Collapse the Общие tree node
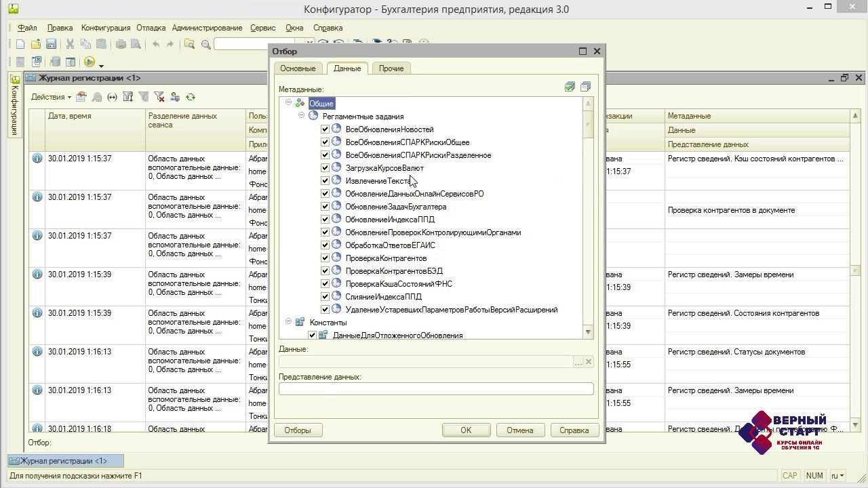This screenshot has width=868, height=488. [x=288, y=103]
